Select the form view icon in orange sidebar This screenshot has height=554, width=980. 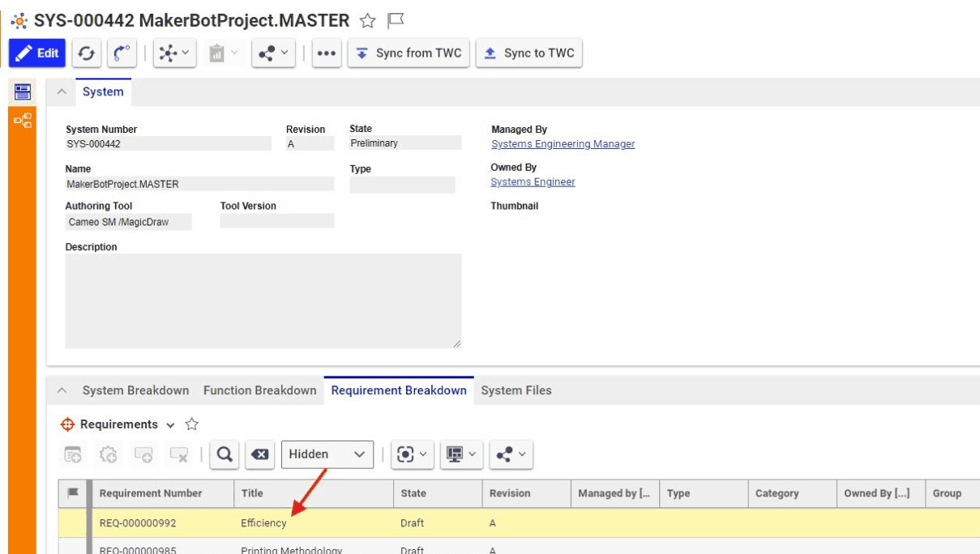pyautogui.click(x=23, y=92)
